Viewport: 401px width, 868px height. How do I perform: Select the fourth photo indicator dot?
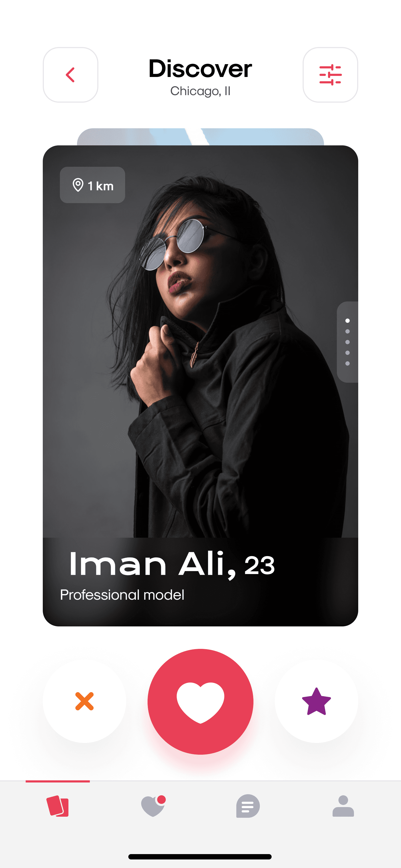[x=348, y=353]
